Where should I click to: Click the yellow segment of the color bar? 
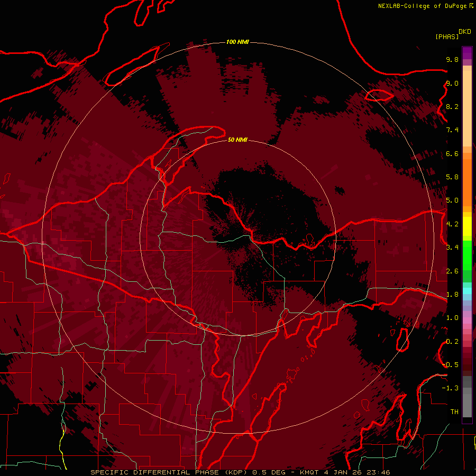[x=467, y=226]
